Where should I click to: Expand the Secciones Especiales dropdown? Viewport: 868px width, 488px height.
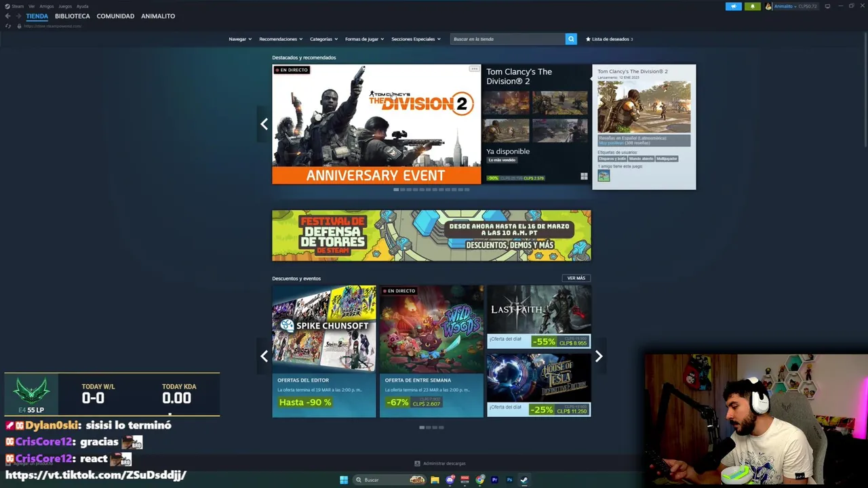(416, 39)
